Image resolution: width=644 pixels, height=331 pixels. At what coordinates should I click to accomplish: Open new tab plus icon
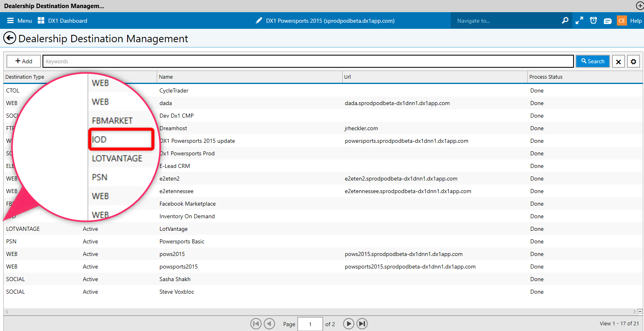[640, 6]
